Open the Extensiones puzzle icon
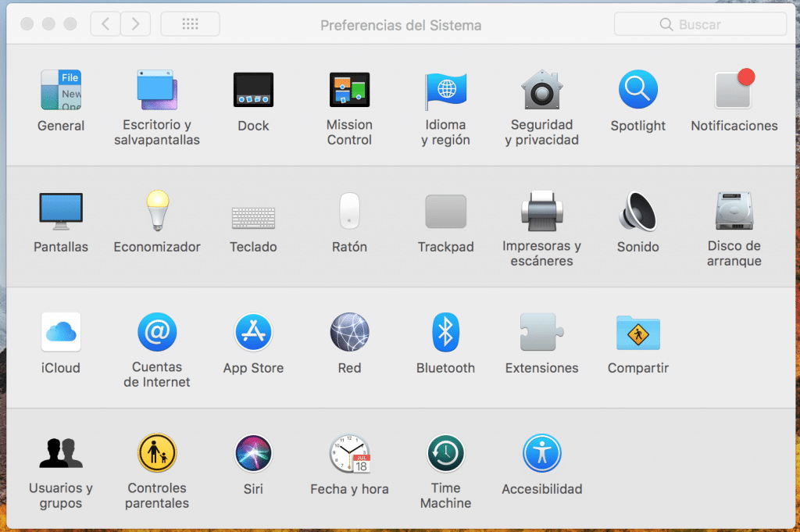Viewport: 800px width, 532px height. (542, 332)
